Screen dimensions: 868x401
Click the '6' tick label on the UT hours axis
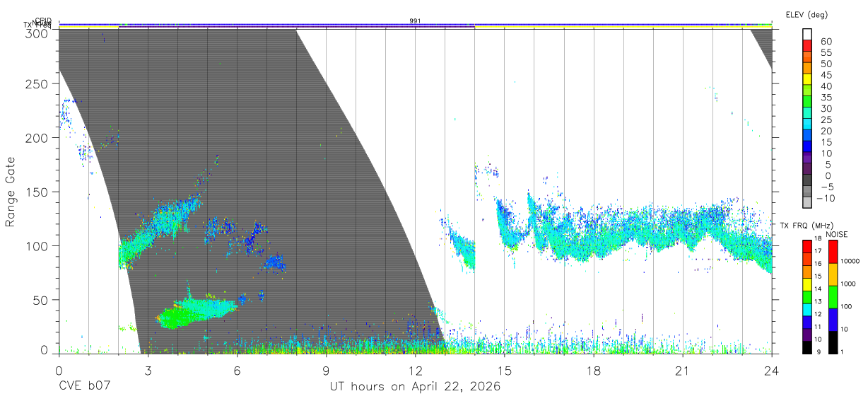[237, 371]
